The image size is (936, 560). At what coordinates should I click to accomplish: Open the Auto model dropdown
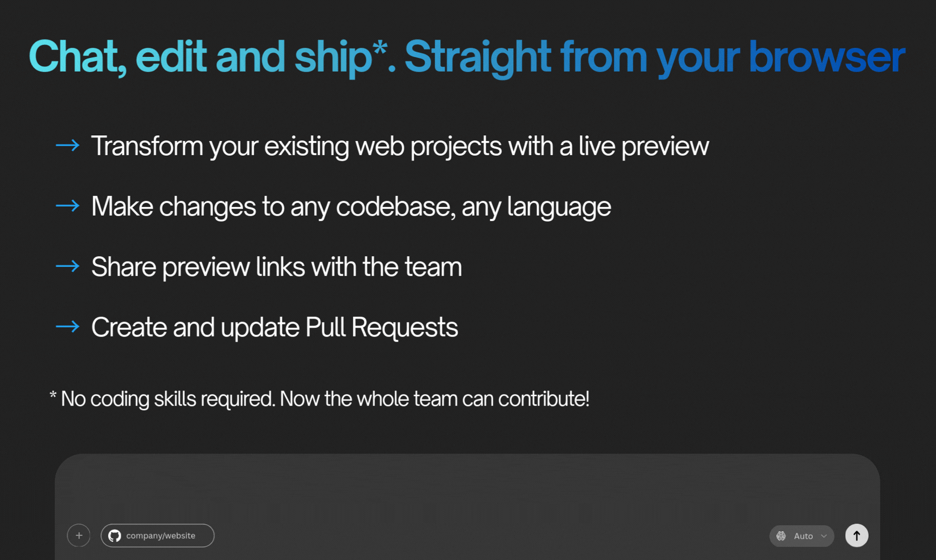[802, 536]
